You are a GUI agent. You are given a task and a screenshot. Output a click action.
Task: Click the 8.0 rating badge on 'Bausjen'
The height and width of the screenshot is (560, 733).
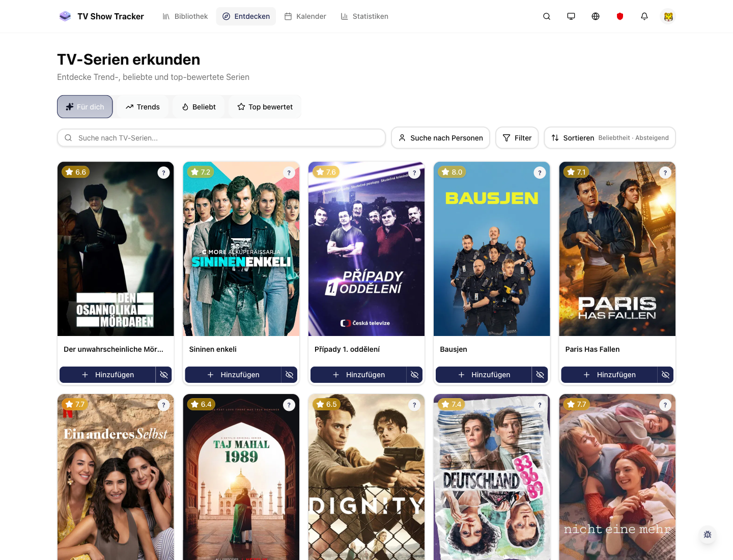(452, 172)
